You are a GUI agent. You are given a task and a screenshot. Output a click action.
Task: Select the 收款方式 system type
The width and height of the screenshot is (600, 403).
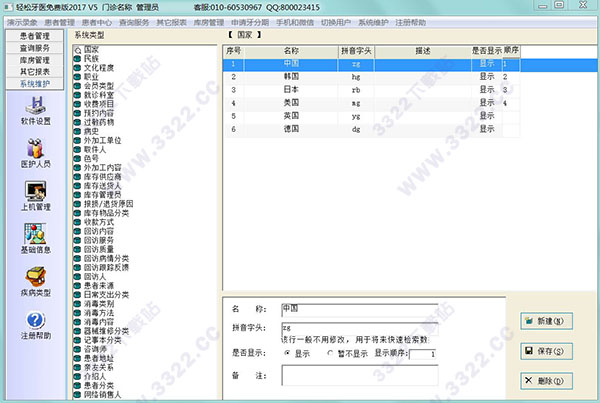99,222
